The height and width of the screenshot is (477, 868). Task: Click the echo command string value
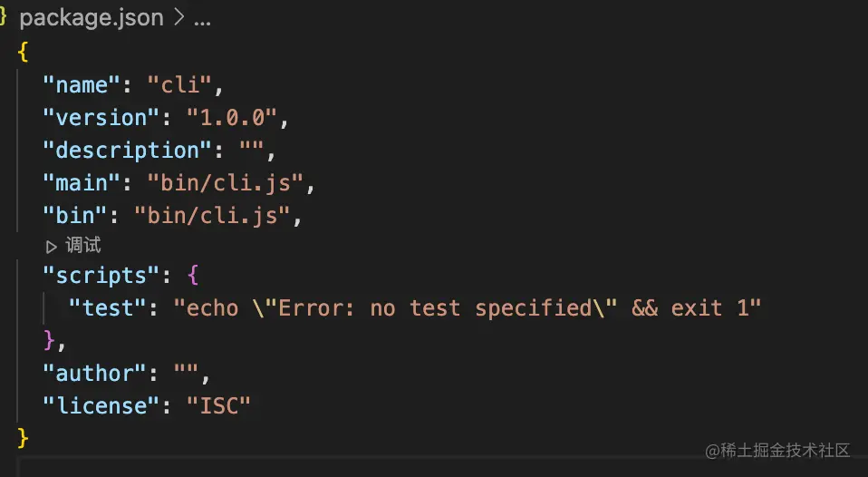tap(468, 308)
